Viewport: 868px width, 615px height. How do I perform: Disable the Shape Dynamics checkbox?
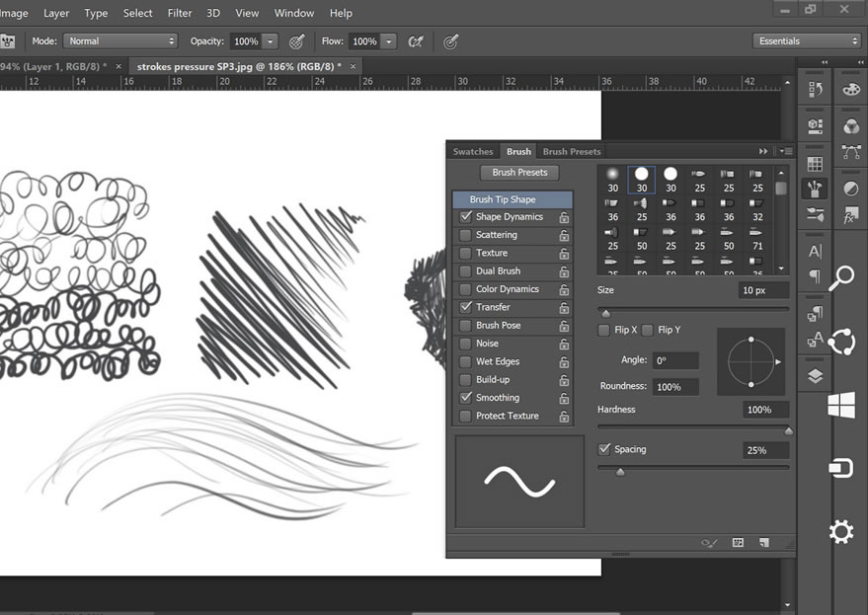click(x=465, y=217)
